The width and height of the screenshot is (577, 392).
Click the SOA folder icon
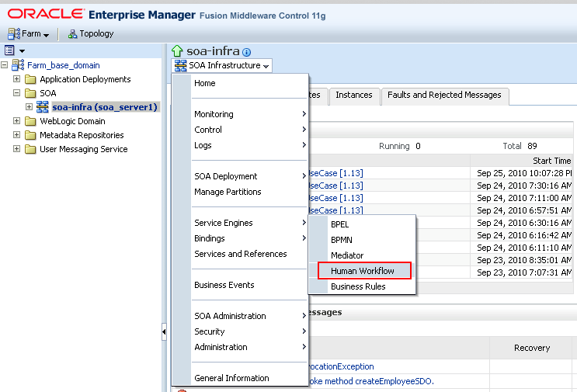[x=30, y=93]
